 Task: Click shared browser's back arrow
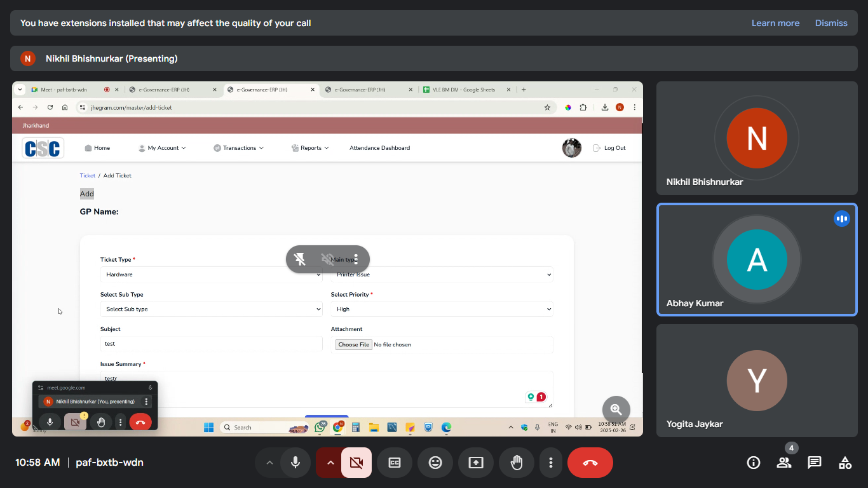[x=20, y=107]
